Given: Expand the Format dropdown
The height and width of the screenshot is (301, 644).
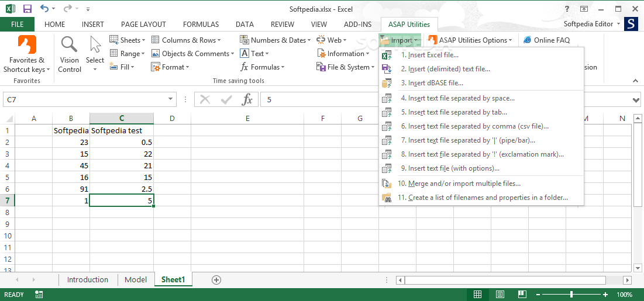Looking at the screenshot, I should 170,67.
